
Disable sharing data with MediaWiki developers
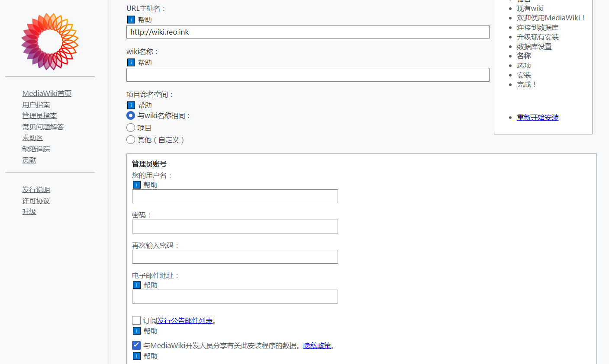point(136,345)
